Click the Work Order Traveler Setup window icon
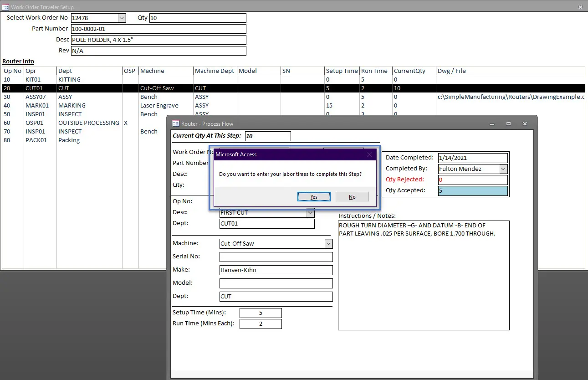The width and height of the screenshot is (588, 380). (x=5, y=7)
